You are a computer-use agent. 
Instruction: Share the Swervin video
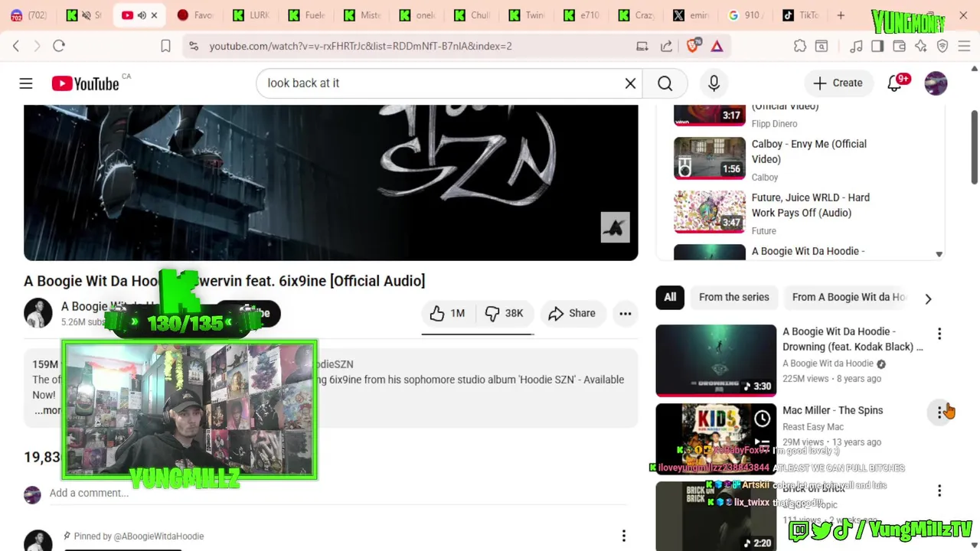coord(571,313)
